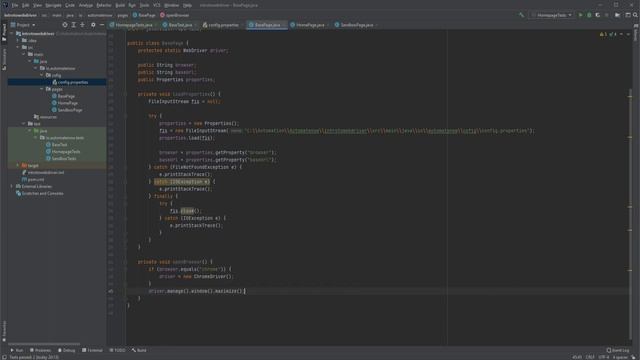The width and height of the screenshot is (640, 360).
Task: Open the Build menu
Action: click(x=120, y=5)
